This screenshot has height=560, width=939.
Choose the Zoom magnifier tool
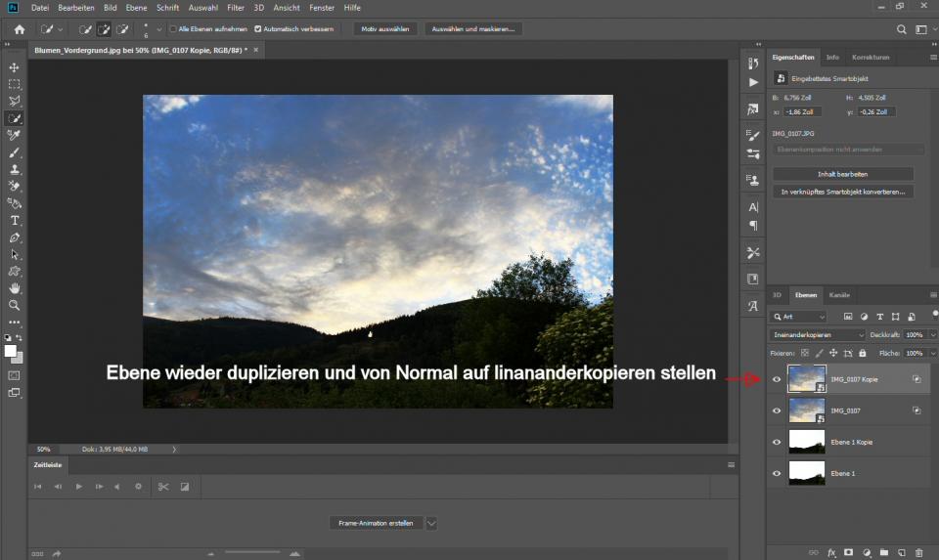click(x=15, y=305)
